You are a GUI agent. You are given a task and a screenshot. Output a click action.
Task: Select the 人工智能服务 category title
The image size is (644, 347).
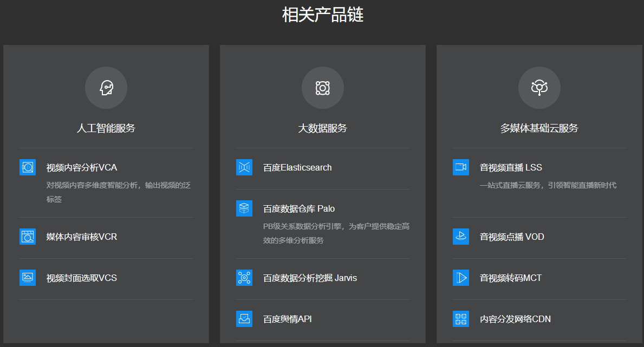pos(106,128)
